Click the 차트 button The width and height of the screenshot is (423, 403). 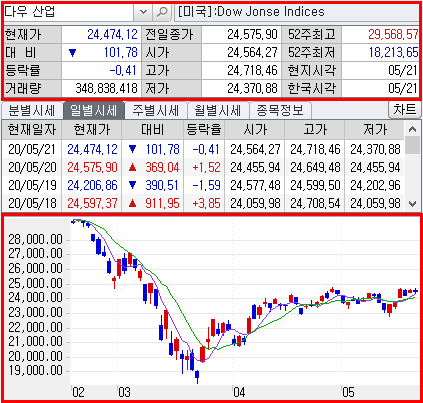tap(405, 110)
